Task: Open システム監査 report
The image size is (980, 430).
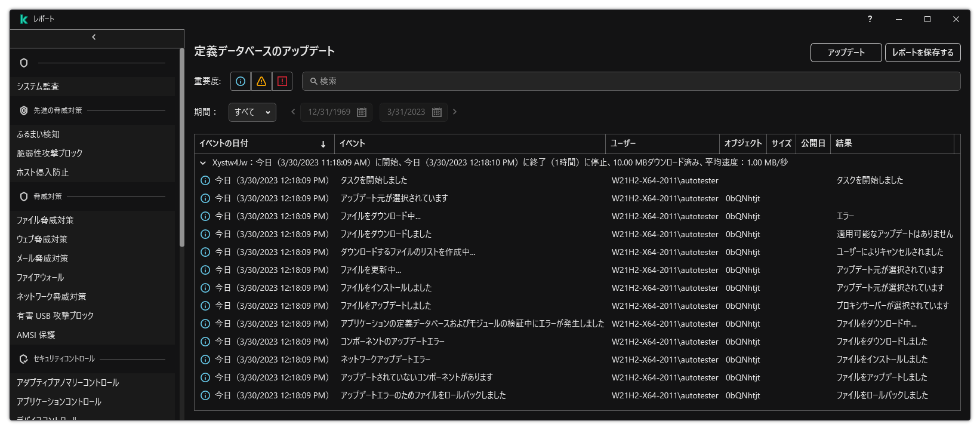Action: pyautogui.click(x=93, y=87)
